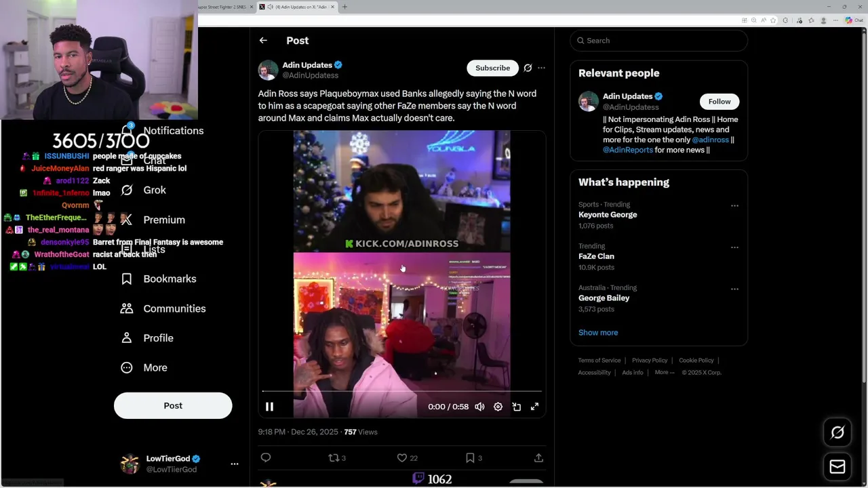This screenshot has width=868, height=488.
Task: Click the reply comment icon
Action: 266,458
